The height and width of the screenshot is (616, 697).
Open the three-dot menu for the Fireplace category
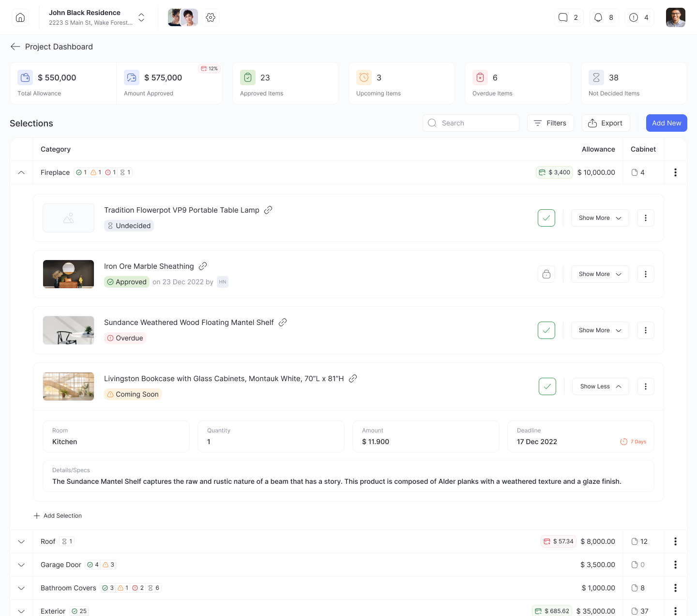coord(675,172)
